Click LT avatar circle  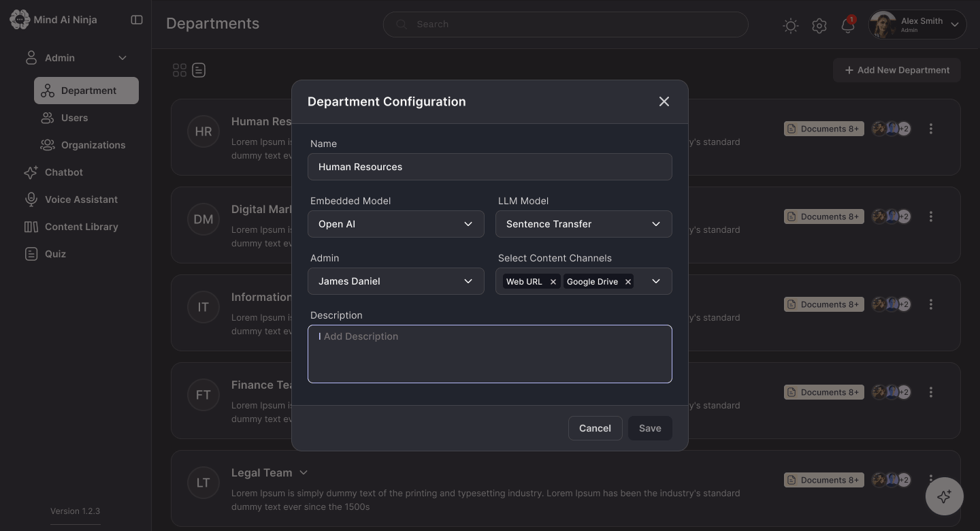pyautogui.click(x=203, y=483)
